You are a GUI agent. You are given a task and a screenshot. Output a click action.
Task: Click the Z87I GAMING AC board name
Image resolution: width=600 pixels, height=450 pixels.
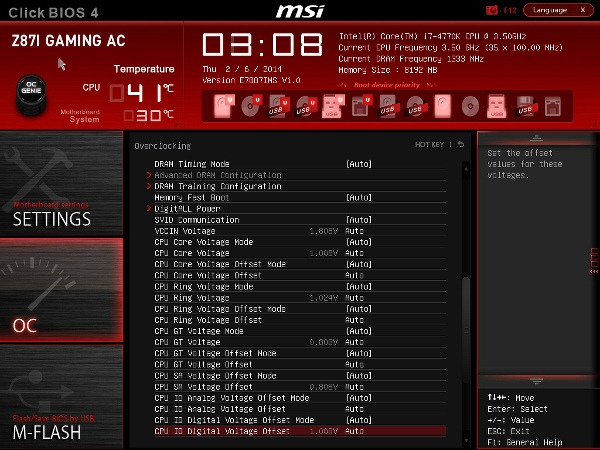tap(68, 41)
